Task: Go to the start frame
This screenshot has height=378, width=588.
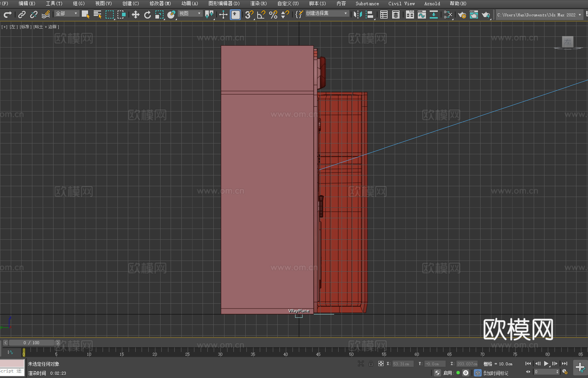Action: [x=528, y=364]
